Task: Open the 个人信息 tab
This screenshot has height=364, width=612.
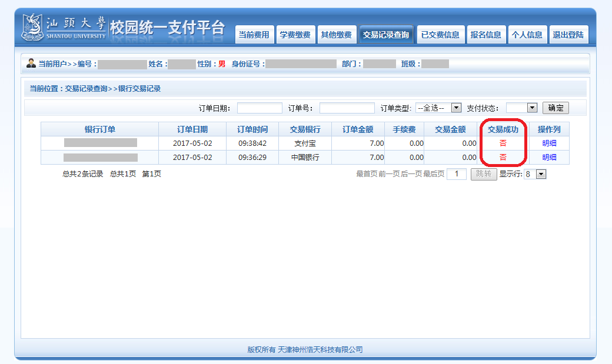Action: [527, 35]
